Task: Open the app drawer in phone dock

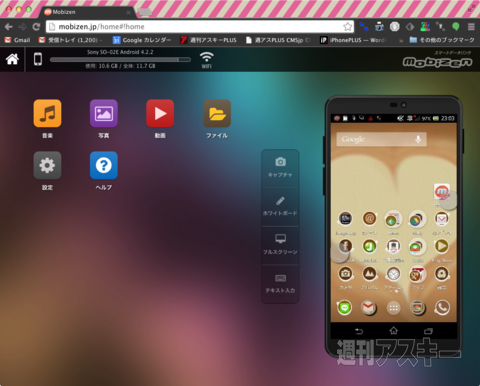Action: tap(393, 308)
